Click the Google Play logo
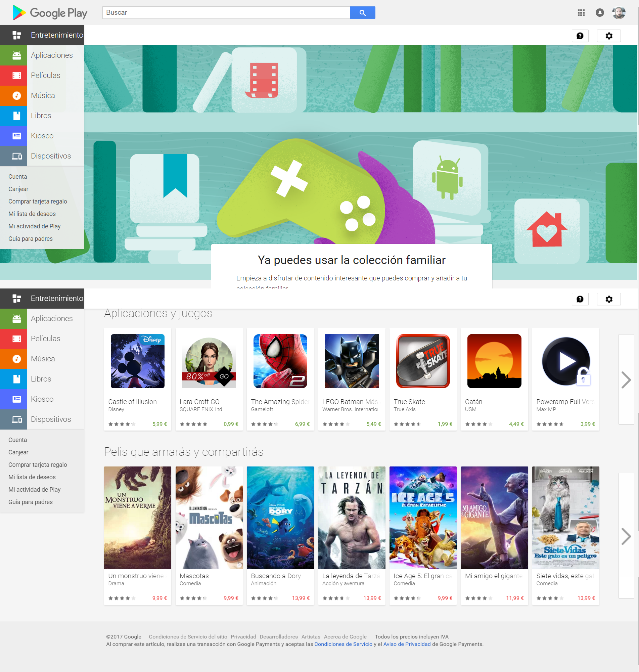The width and height of the screenshot is (639, 672). tap(50, 13)
